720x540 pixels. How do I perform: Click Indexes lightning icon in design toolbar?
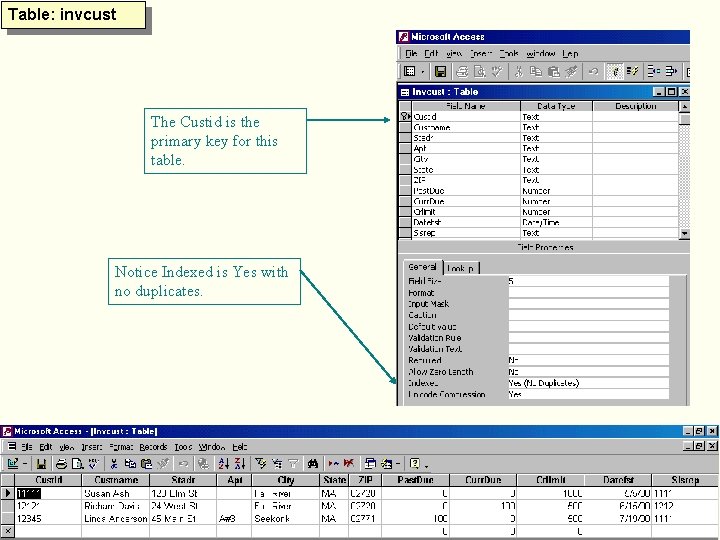632,71
